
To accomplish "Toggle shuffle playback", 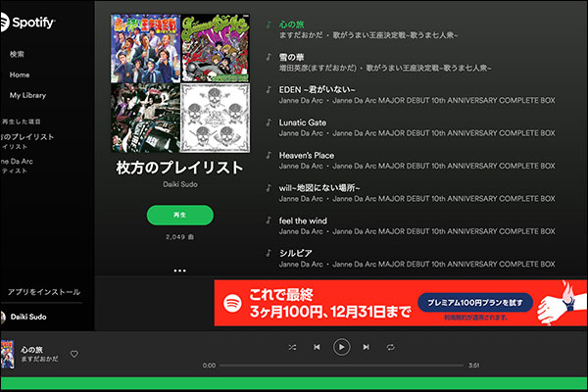I will point(292,347).
